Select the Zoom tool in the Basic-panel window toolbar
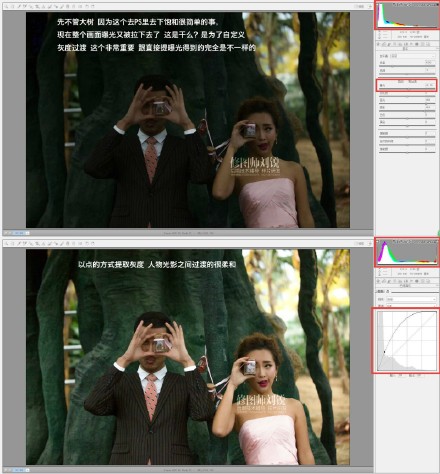The image size is (440, 474). coord(6,6)
